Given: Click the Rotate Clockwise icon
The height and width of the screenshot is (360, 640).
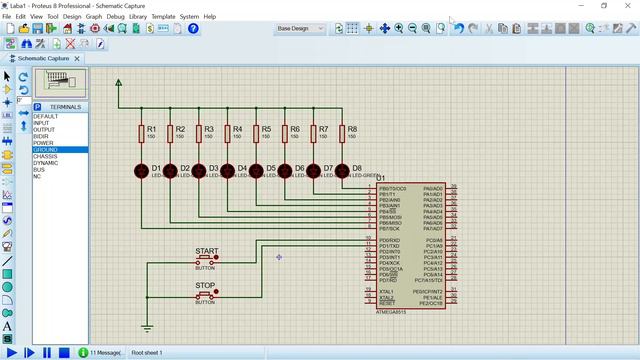Looking at the screenshot, I should (x=23, y=77).
